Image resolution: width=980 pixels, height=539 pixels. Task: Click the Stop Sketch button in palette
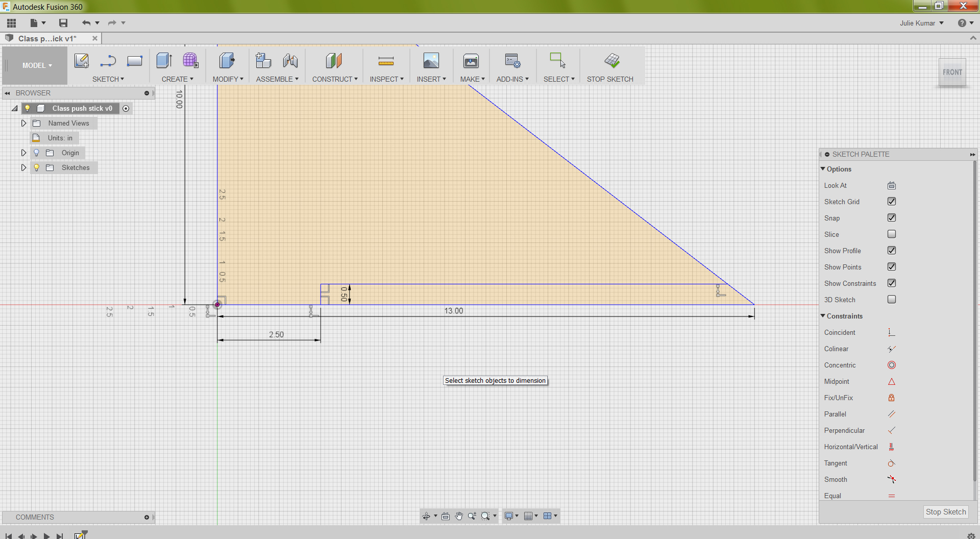pos(946,512)
